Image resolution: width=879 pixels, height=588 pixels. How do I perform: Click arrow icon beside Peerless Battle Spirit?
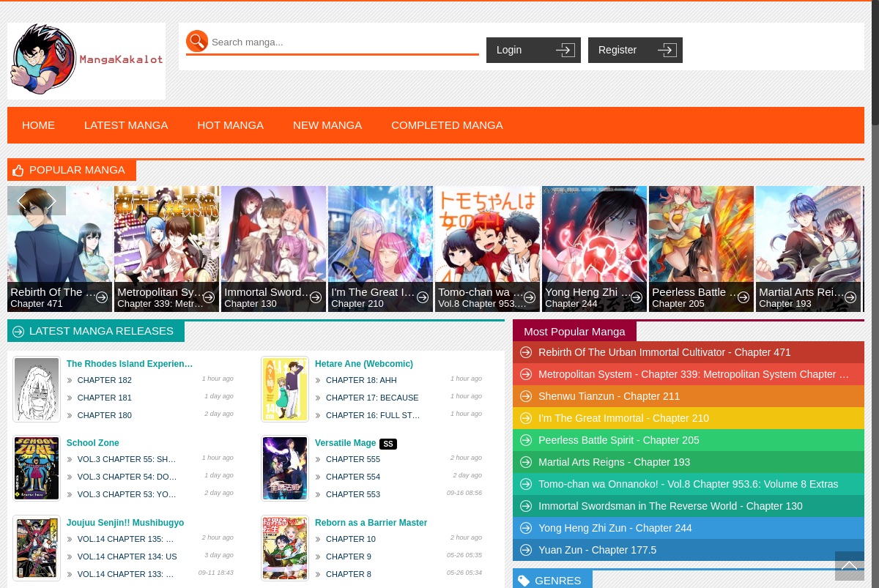coord(526,440)
